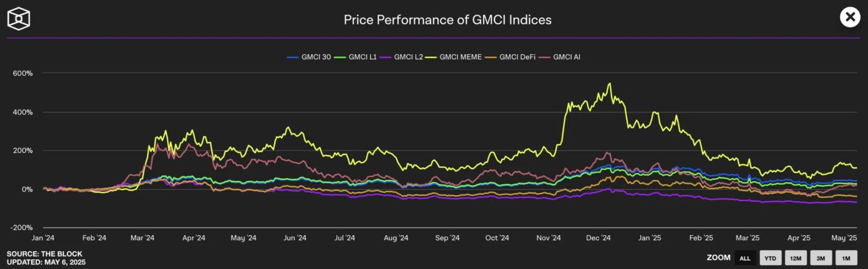Click The Block cube logo icon
This screenshot has height=269, width=868.
tap(18, 19)
